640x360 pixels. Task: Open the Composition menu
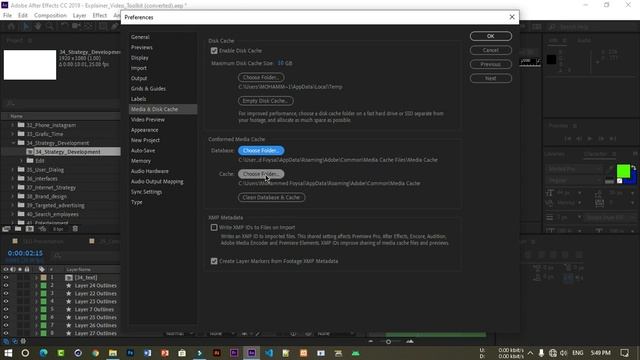(50, 16)
